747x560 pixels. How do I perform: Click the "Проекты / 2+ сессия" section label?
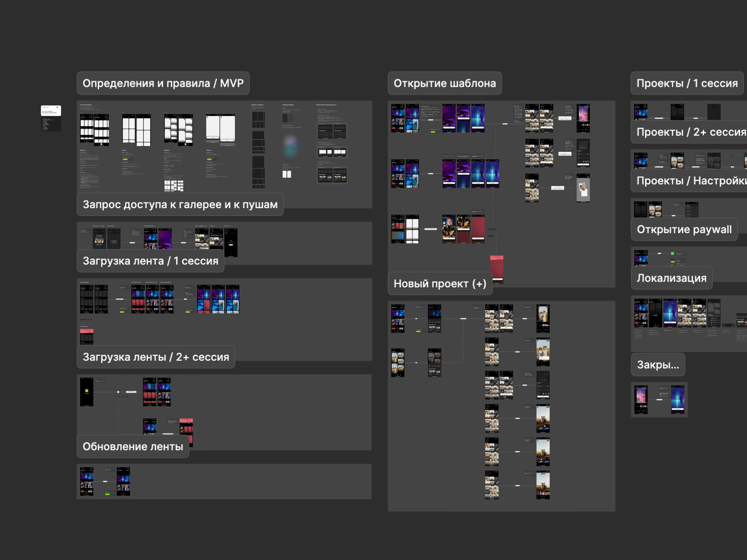(x=691, y=132)
